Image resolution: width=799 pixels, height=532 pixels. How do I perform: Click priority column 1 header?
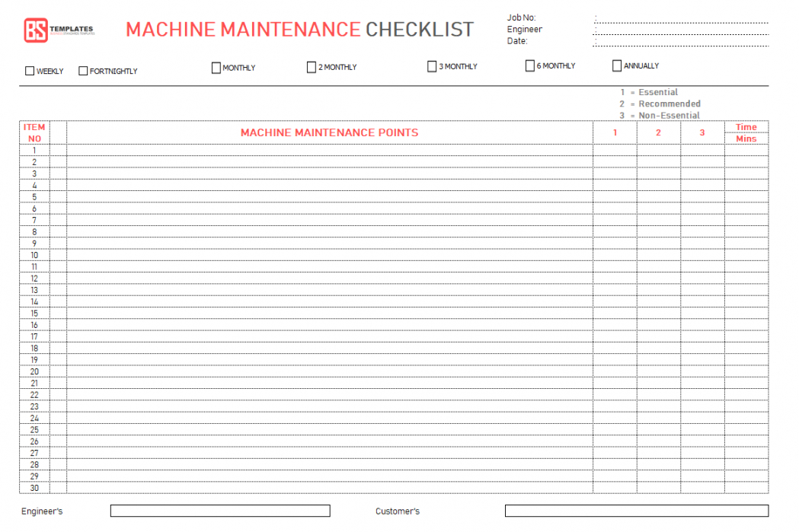pos(615,132)
